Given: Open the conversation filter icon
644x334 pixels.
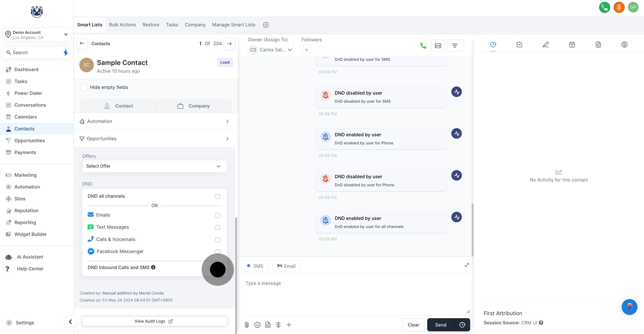Looking at the screenshot, I should (455, 46).
